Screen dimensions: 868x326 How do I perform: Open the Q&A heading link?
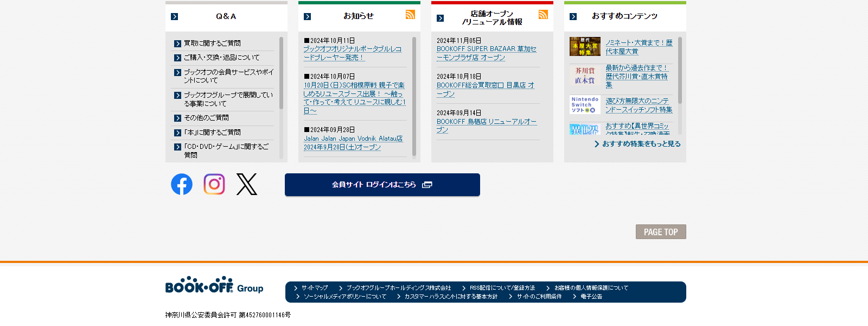coord(226,16)
